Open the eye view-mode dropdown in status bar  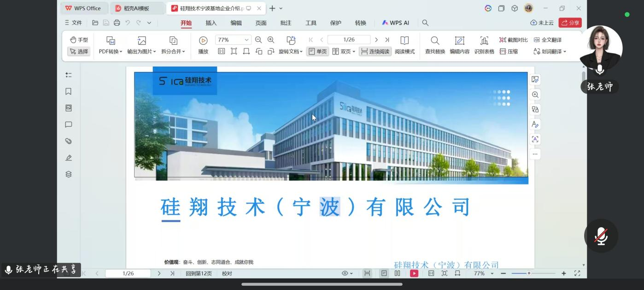click(x=347, y=273)
